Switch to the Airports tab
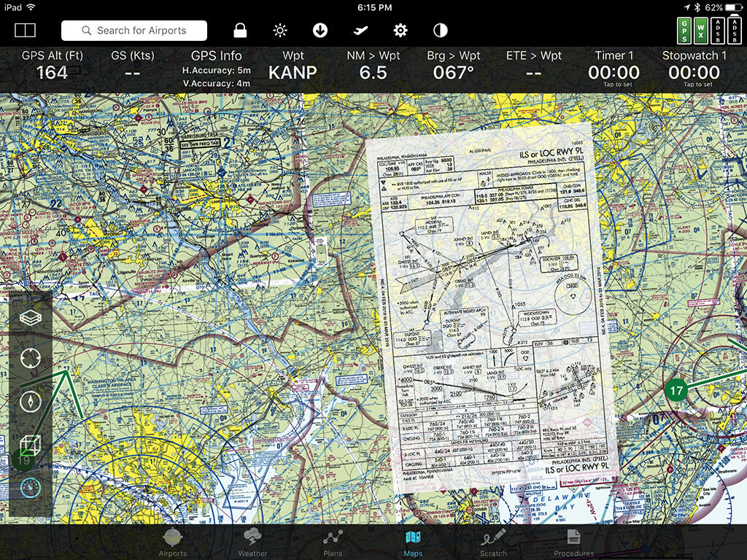Viewport: 747px width, 560px height. click(x=173, y=543)
